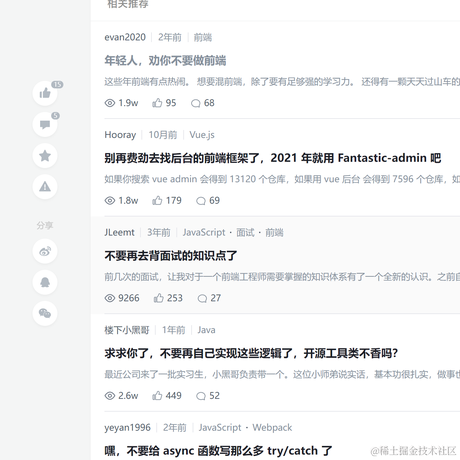Select the 前端 tag in JLeemt's post
460x460 pixels.
click(x=274, y=232)
